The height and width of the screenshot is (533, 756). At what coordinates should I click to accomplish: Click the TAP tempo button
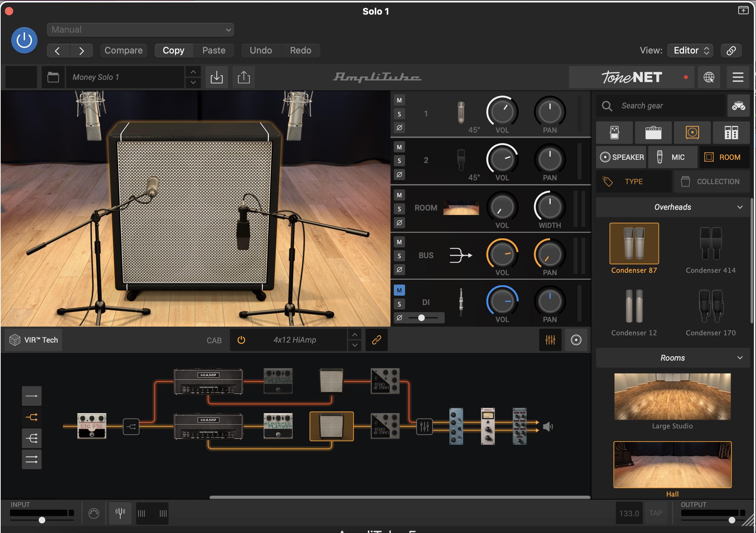tap(656, 513)
